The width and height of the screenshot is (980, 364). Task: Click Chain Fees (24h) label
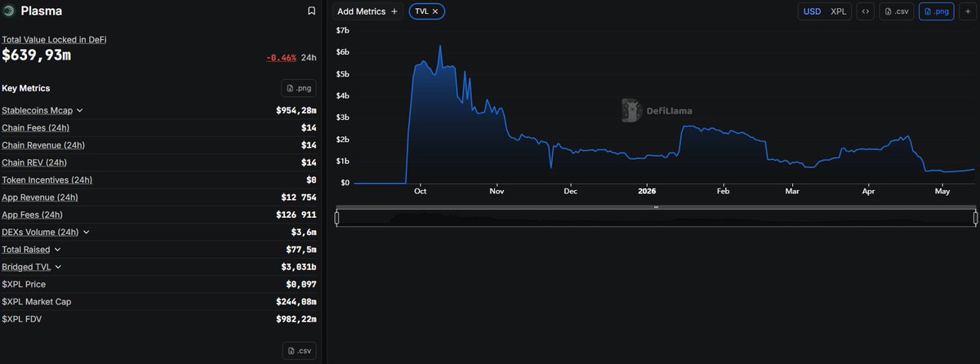click(35, 127)
